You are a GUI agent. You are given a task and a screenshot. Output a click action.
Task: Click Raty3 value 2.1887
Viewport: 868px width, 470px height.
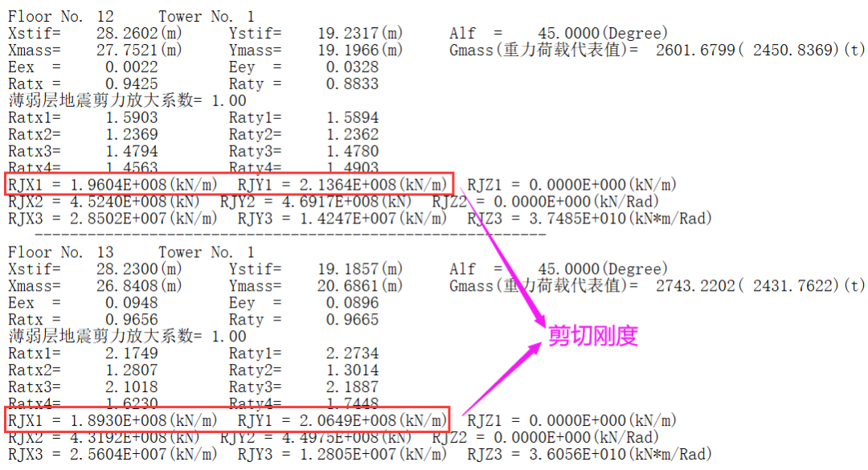point(353,387)
